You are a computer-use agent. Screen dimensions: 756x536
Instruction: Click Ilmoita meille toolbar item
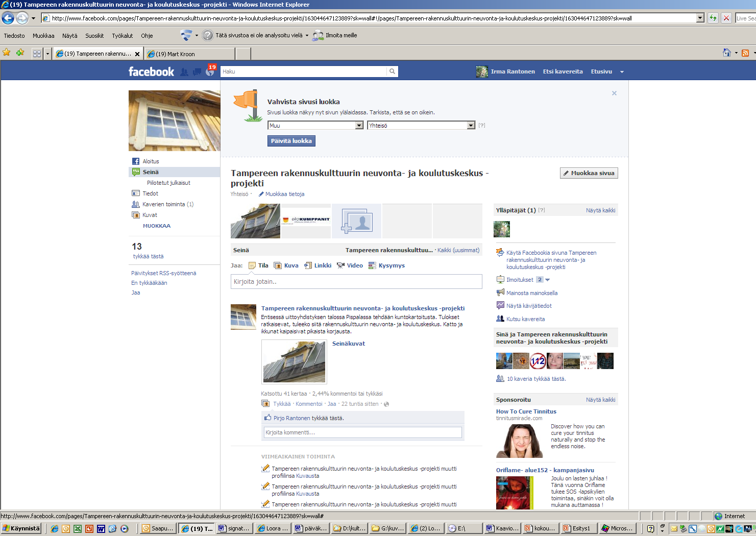coord(335,35)
